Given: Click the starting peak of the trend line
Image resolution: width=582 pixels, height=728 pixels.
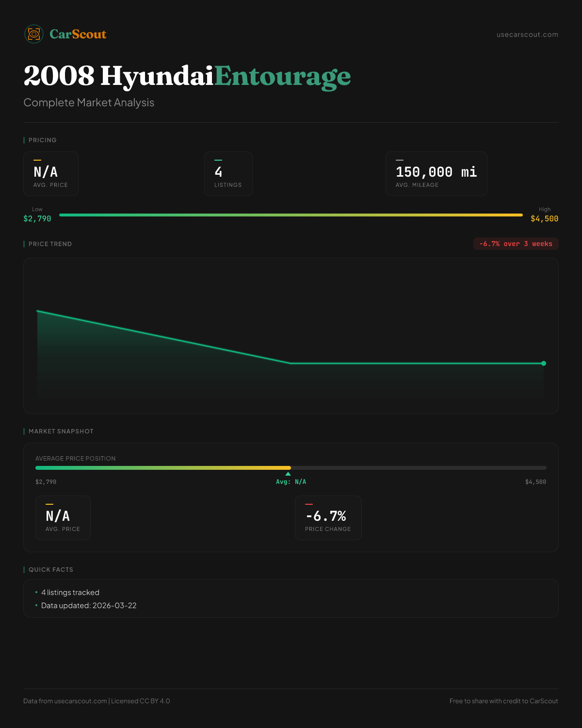Looking at the screenshot, I should 38,311.
